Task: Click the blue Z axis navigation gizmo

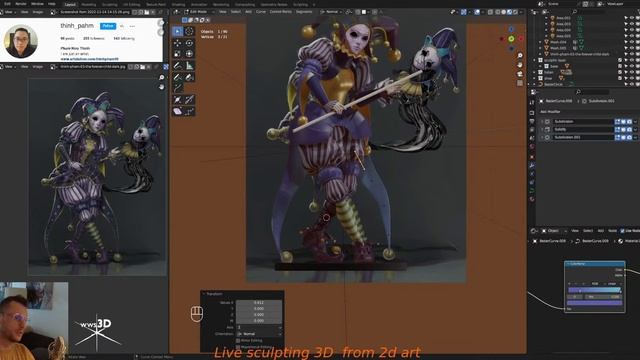Action: (x=511, y=29)
